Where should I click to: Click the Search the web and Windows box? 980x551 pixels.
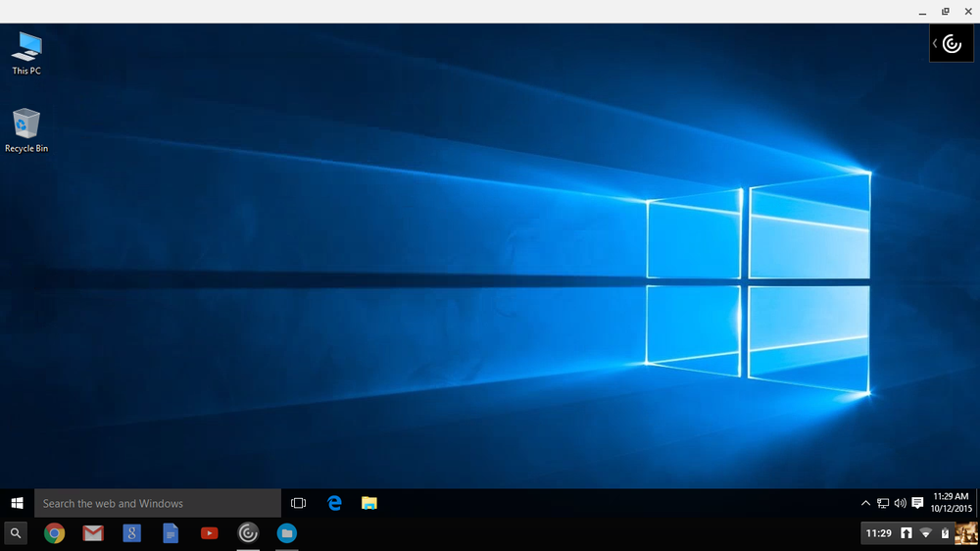[158, 503]
